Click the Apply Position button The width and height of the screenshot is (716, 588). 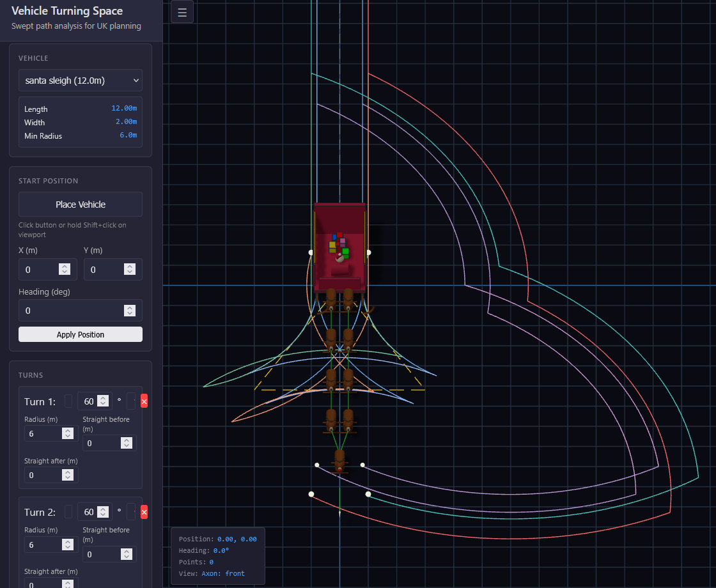click(x=81, y=334)
